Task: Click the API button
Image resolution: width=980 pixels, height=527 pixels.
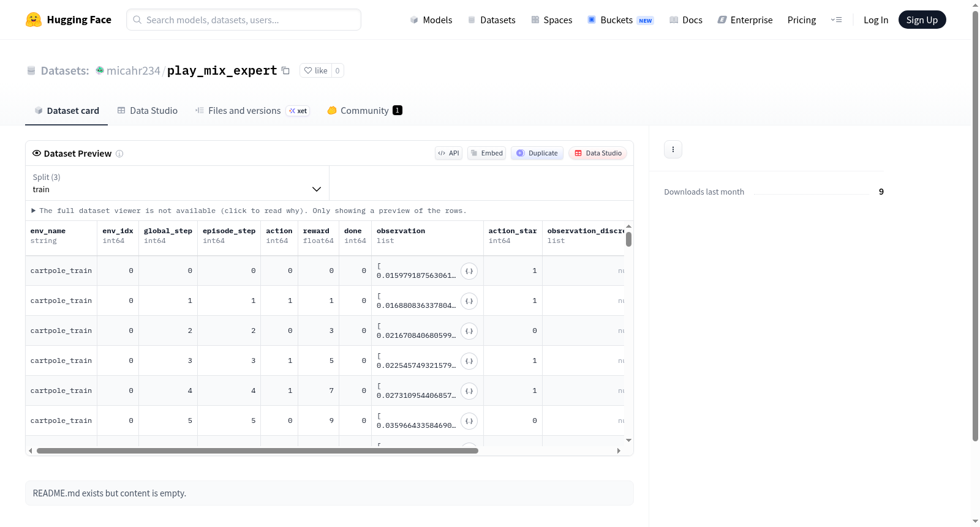Action: click(x=448, y=153)
